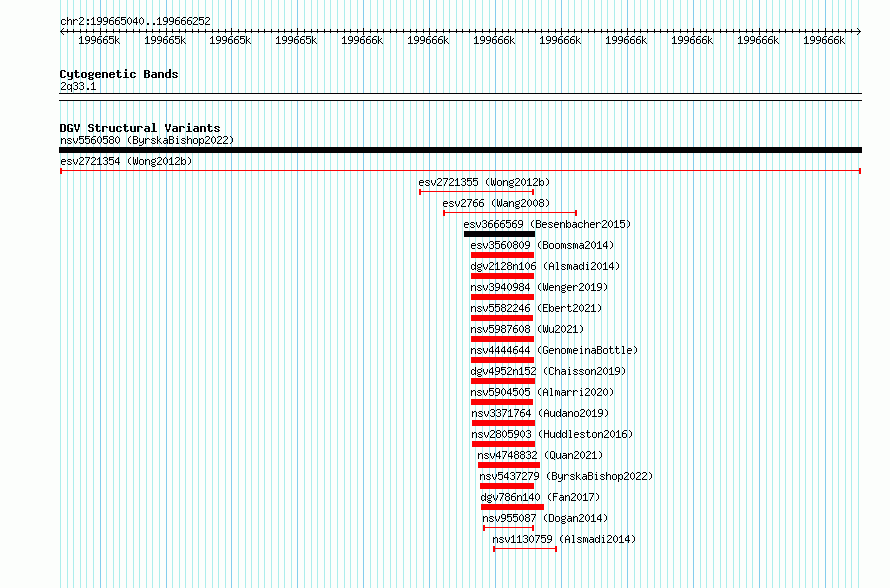Open nsv3371764 (Audano2019) variant label
The height and width of the screenshot is (588, 890).
coord(540,413)
